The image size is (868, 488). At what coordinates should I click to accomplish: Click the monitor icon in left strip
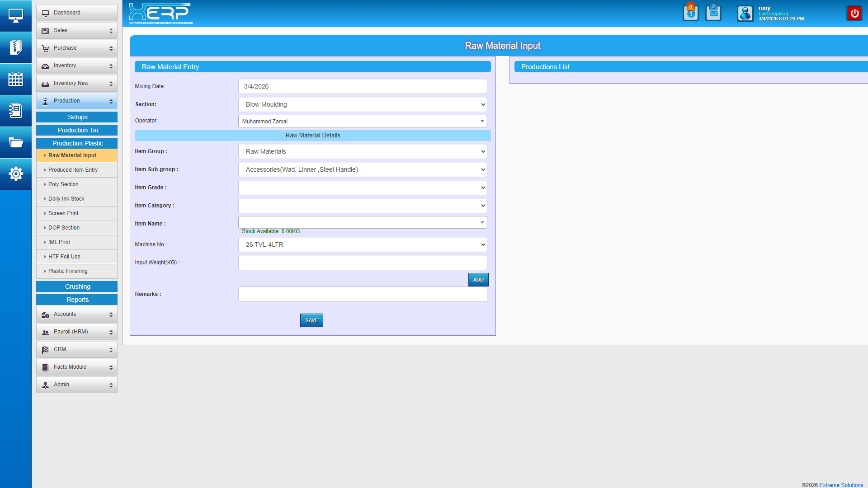coord(16,16)
